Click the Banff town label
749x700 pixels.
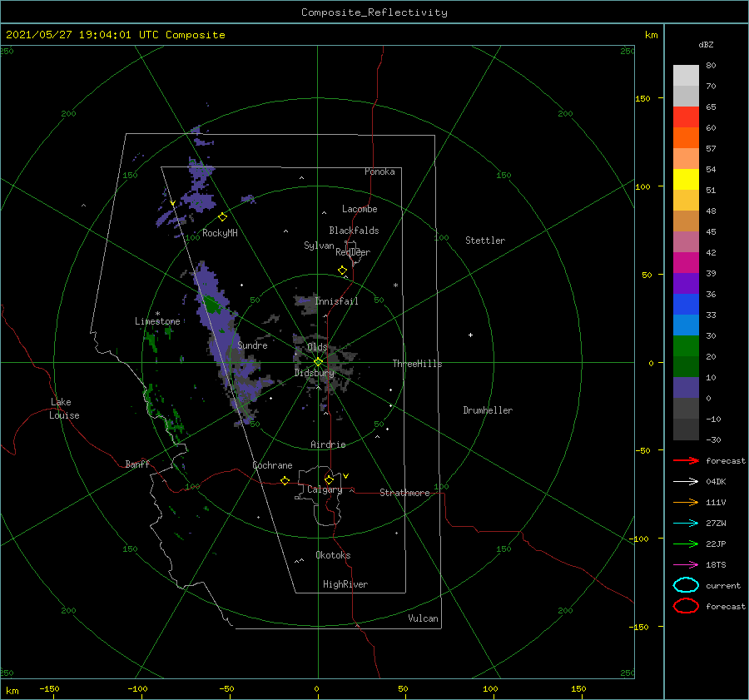(137, 464)
